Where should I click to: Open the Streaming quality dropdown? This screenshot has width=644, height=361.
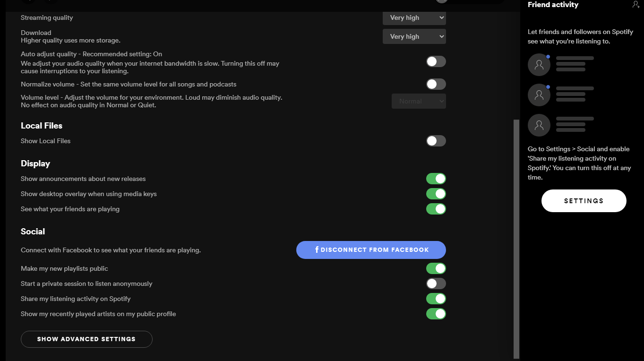(414, 17)
